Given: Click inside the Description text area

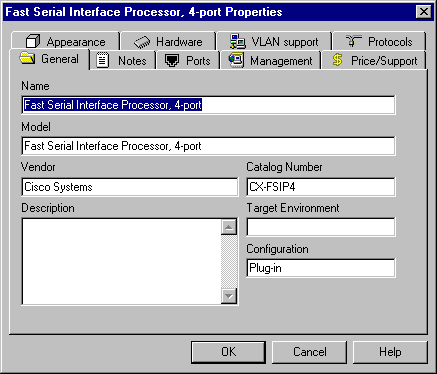Looking at the screenshot, I should click(x=121, y=261).
